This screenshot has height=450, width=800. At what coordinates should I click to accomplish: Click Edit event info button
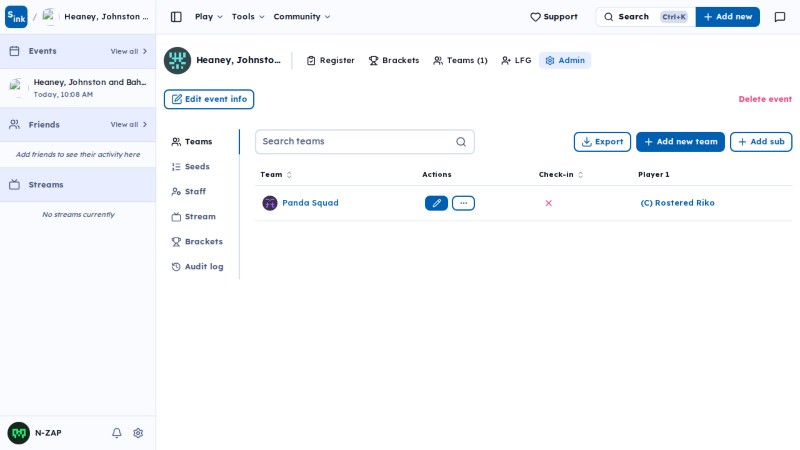209,99
